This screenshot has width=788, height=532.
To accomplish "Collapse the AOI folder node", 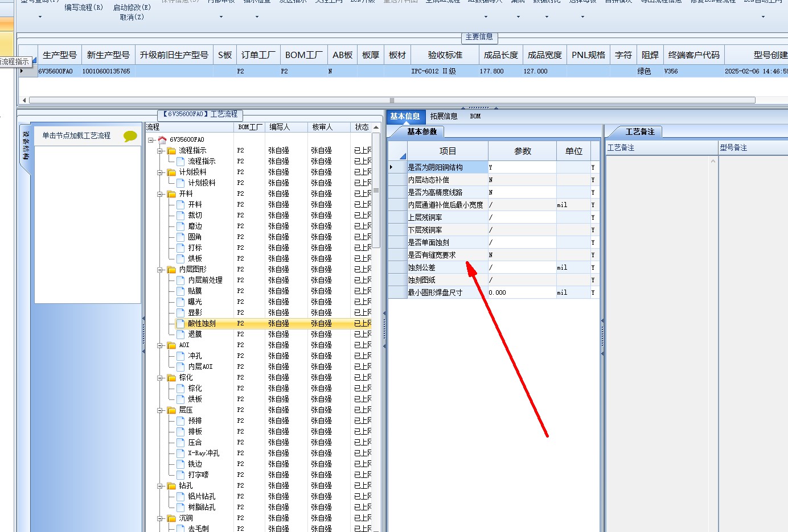I will click(160, 345).
